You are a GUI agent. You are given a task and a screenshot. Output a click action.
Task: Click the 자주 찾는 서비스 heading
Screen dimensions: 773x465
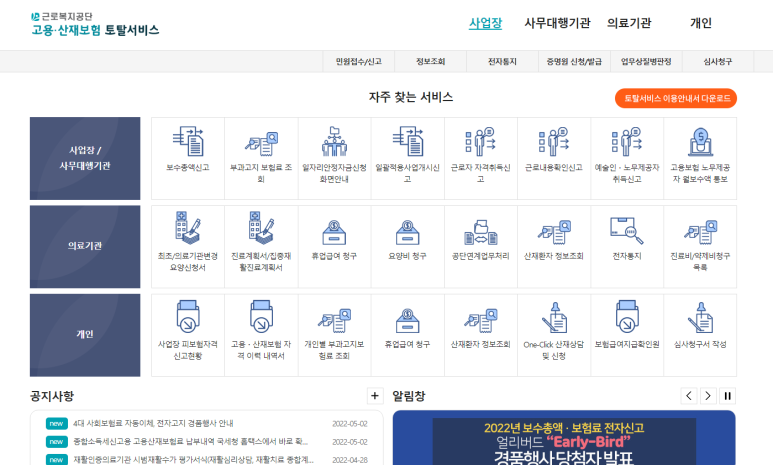pyautogui.click(x=411, y=97)
